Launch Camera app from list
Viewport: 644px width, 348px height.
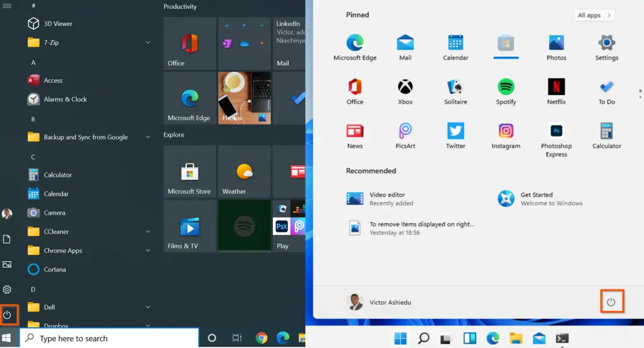46,213
